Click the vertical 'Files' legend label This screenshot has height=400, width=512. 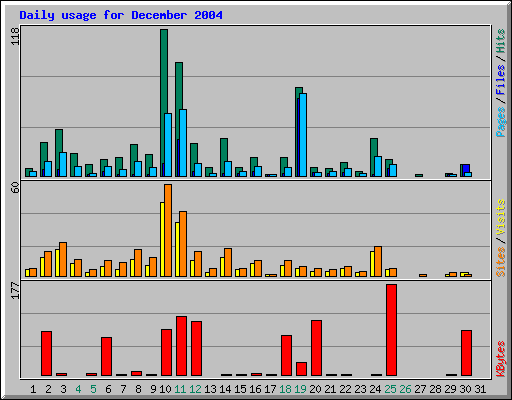click(500, 79)
